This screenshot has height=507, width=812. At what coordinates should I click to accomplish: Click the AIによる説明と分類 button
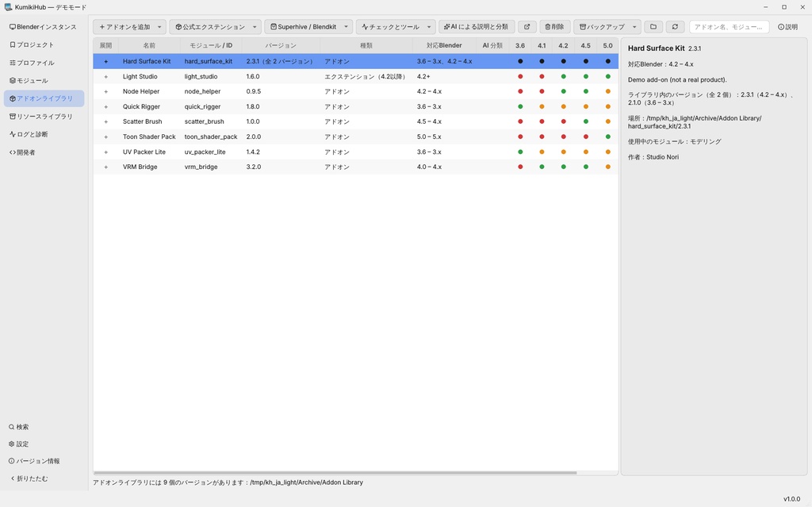click(477, 27)
